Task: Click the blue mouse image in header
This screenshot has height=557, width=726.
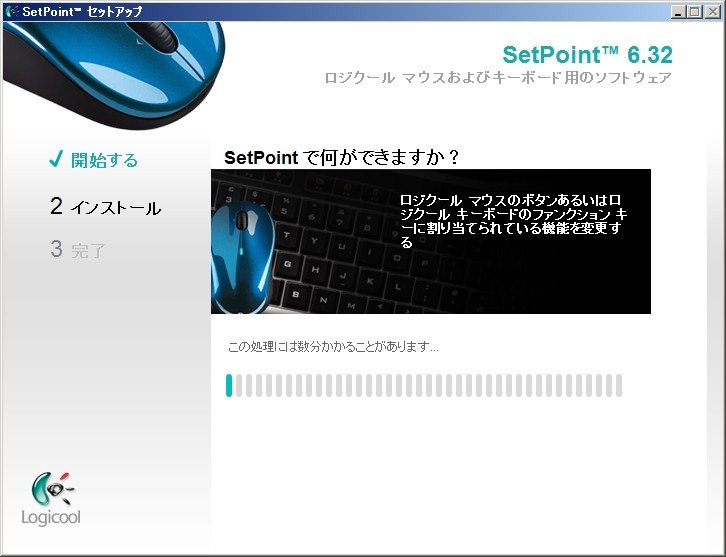Action: click(x=114, y=74)
